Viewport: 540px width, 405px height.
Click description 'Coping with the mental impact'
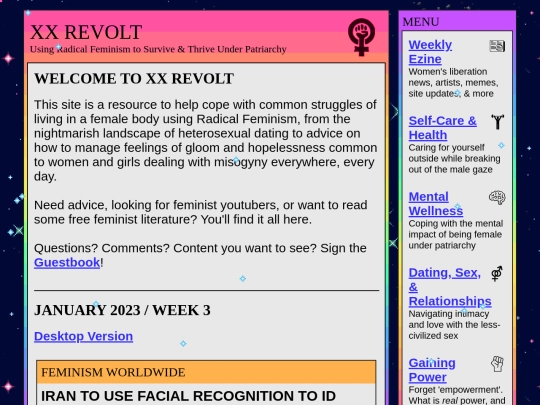click(456, 235)
